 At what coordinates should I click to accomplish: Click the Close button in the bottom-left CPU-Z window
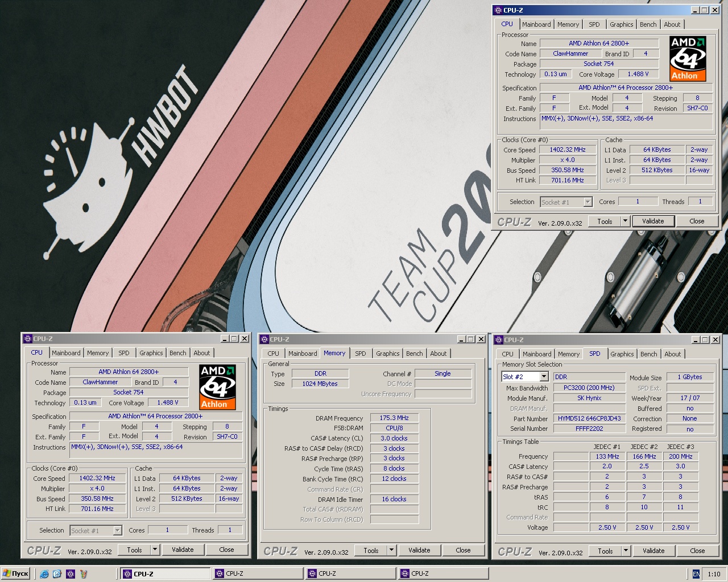pos(226,550)
